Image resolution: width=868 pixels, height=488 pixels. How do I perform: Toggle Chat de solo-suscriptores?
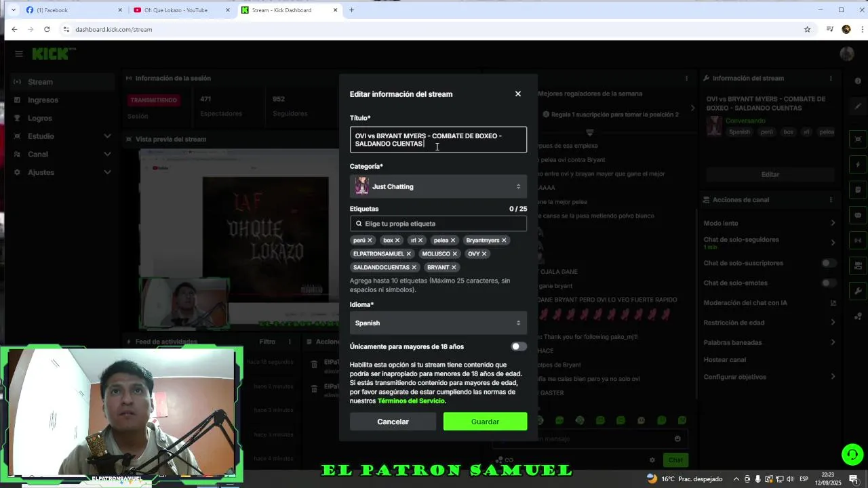pos(829,263)
